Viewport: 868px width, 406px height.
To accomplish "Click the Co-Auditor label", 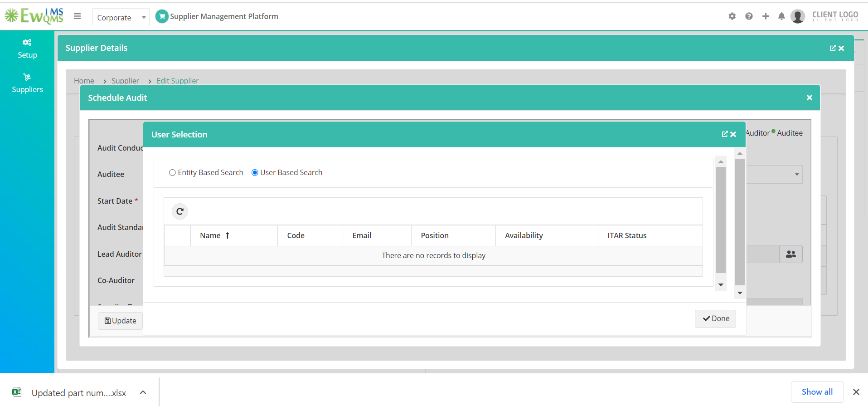I will [116, 280].
